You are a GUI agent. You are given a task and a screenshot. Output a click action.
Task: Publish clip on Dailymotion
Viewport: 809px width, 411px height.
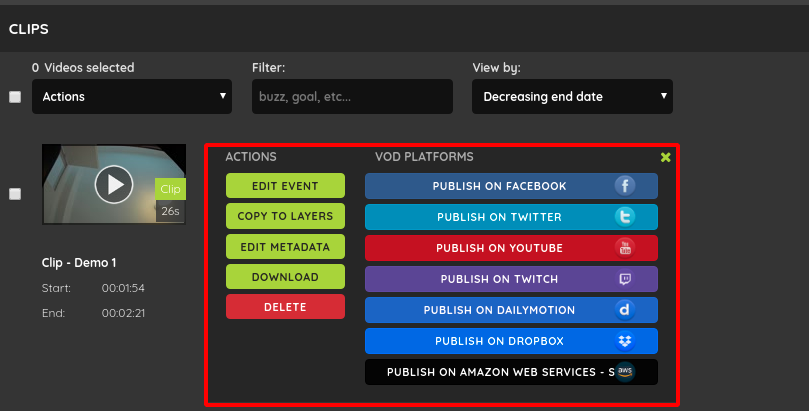click(511, 310)
